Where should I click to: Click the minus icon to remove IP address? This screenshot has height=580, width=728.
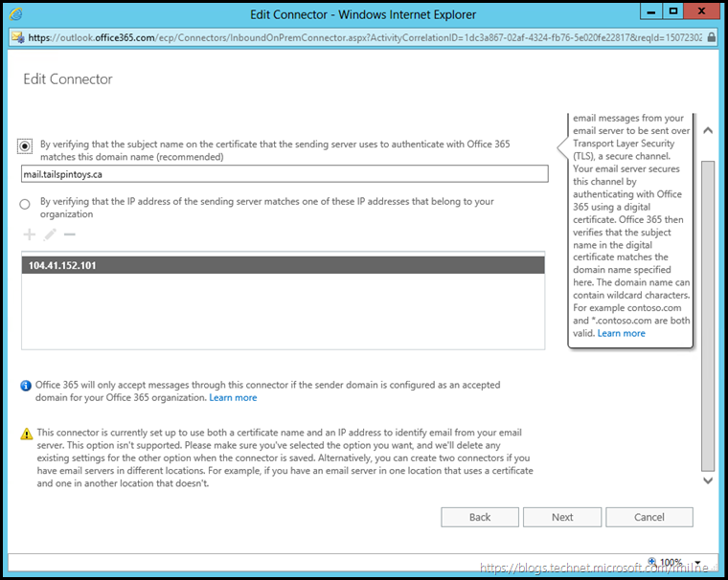point(69,234)
